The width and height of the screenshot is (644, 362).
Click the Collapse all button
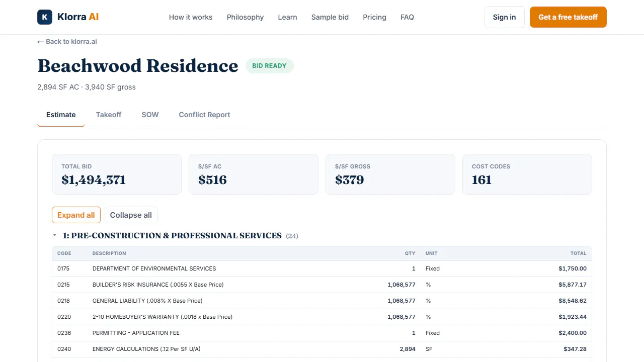131,215
